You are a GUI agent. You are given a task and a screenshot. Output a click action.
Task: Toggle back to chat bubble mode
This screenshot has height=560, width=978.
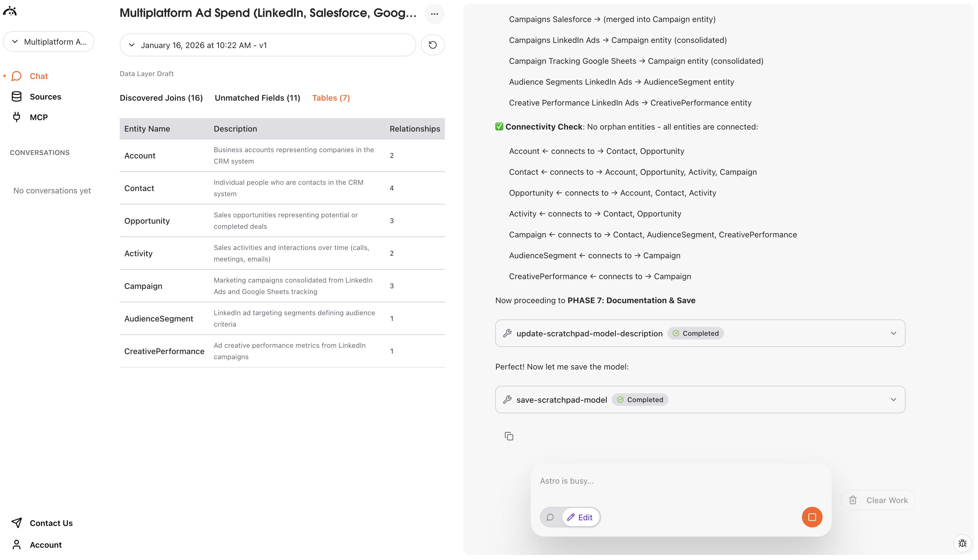coord(550,517)
